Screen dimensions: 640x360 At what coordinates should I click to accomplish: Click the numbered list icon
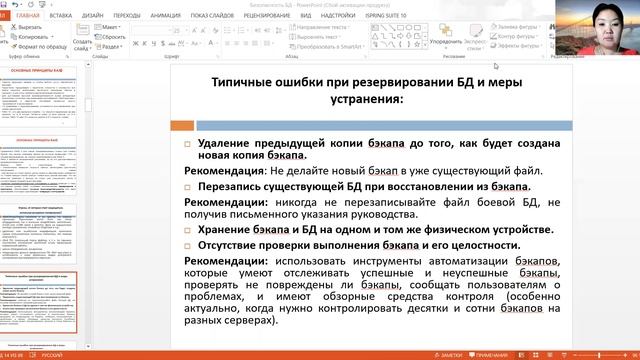(242, 31)
